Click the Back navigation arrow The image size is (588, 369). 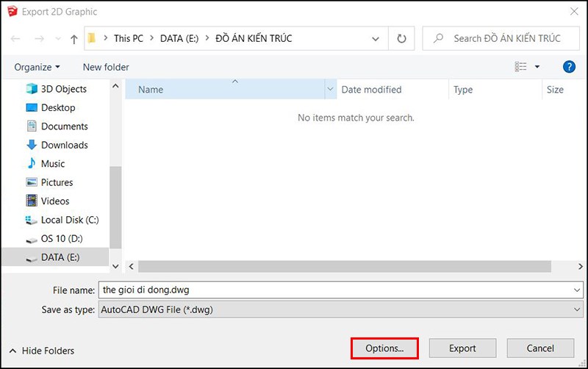15,38
